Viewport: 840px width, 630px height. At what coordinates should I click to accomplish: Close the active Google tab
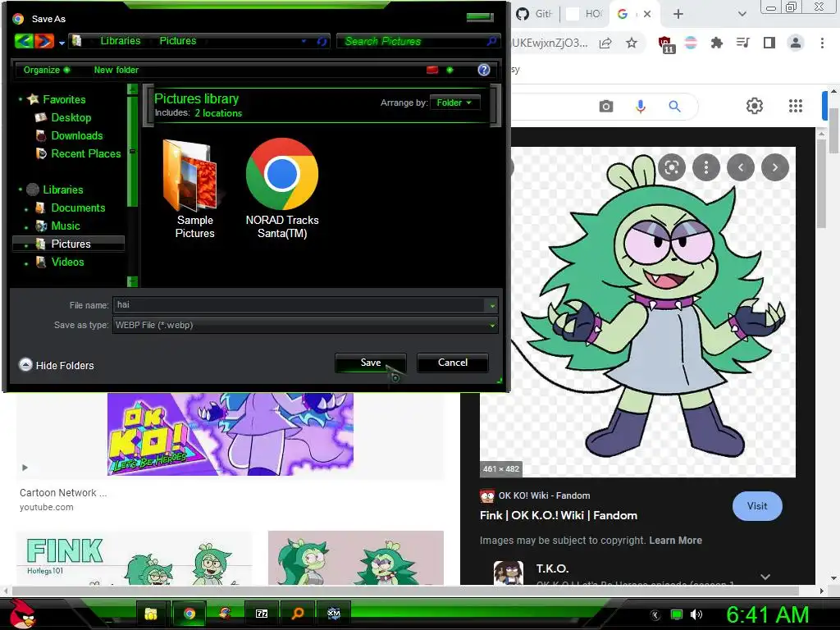647,15
